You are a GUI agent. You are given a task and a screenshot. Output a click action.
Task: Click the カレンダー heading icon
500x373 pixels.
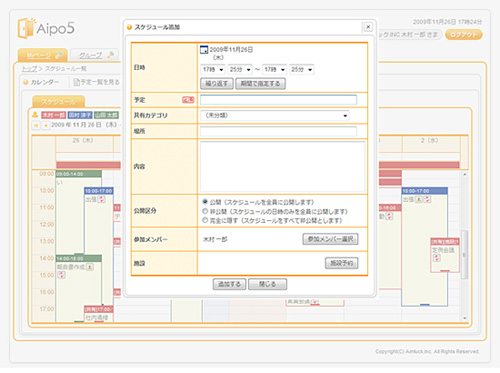pyautogui.click(x=26, y=82)
